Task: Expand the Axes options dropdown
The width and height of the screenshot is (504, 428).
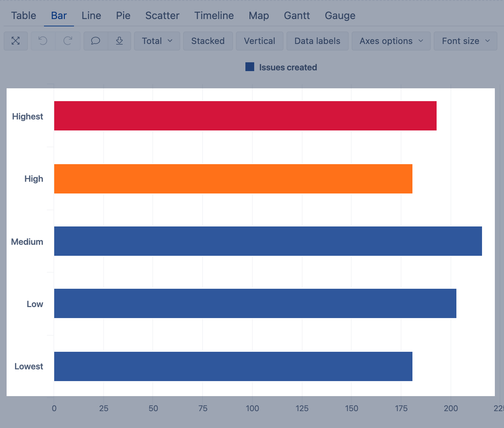Action: tap(391, 41)
